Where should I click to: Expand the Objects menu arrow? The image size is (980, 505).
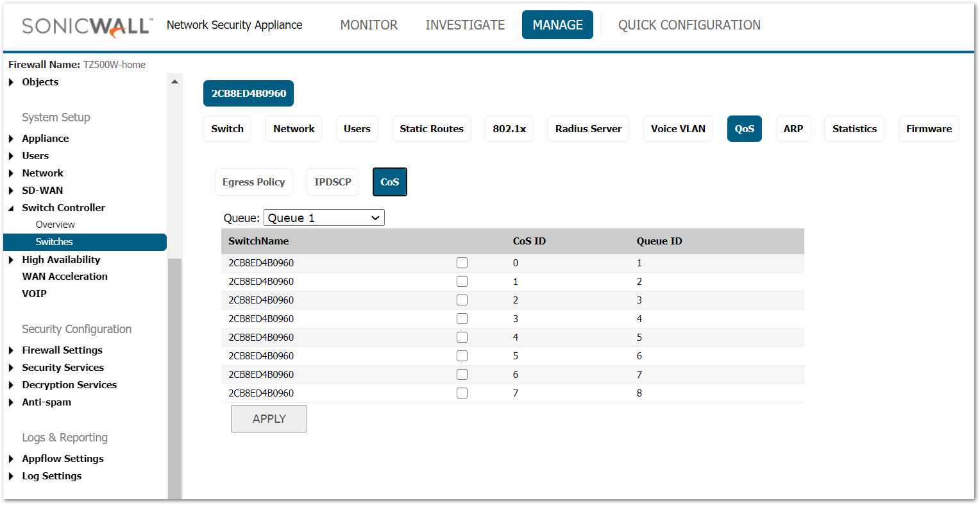tap(11, 82)
